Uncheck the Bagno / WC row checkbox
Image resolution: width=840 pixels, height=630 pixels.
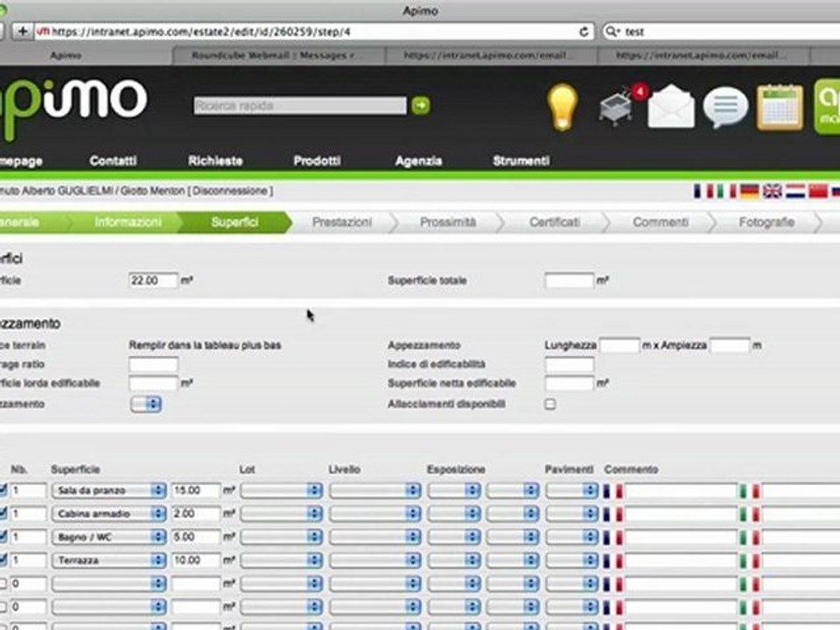click(3, 536)
